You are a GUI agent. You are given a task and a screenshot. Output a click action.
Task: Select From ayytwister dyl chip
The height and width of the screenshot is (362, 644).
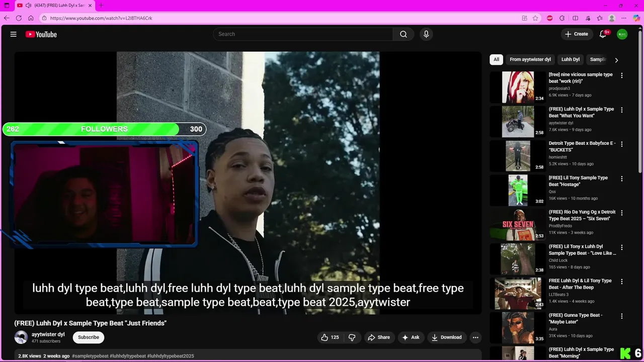click(x=530, y=59)
